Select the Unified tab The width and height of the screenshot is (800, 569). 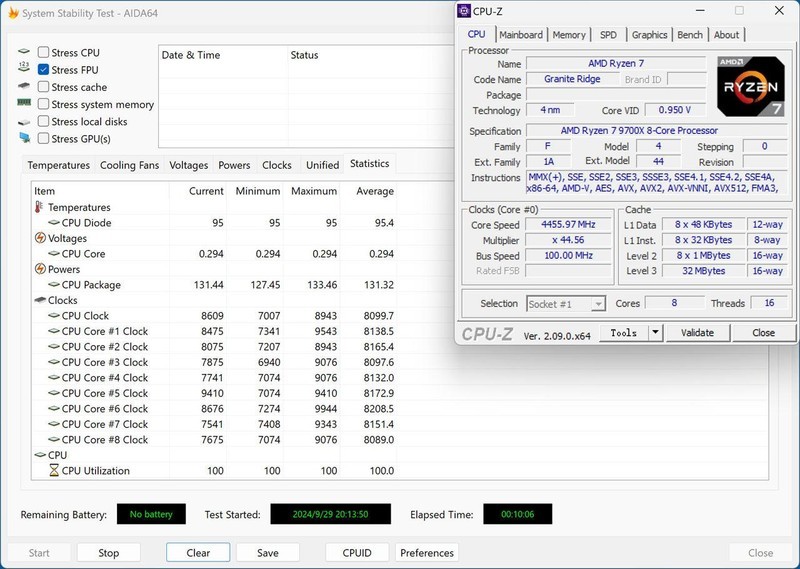tap(322, 165)
